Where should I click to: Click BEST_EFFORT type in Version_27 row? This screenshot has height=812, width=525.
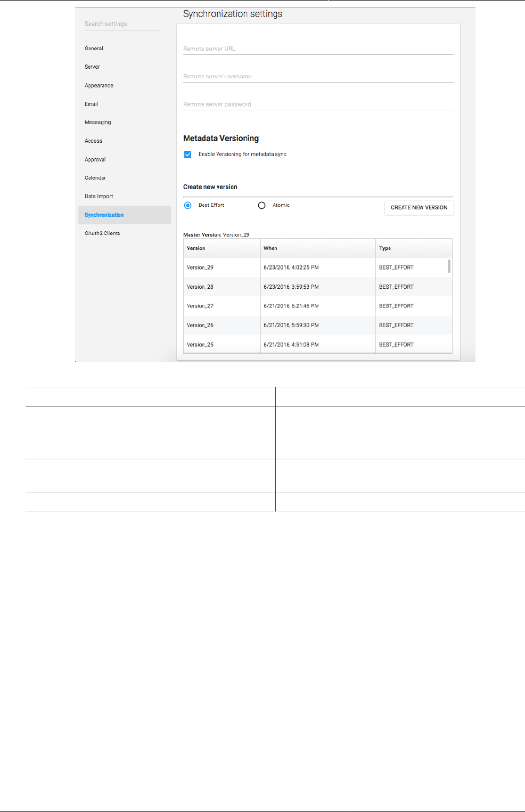(x=396, y=306)
